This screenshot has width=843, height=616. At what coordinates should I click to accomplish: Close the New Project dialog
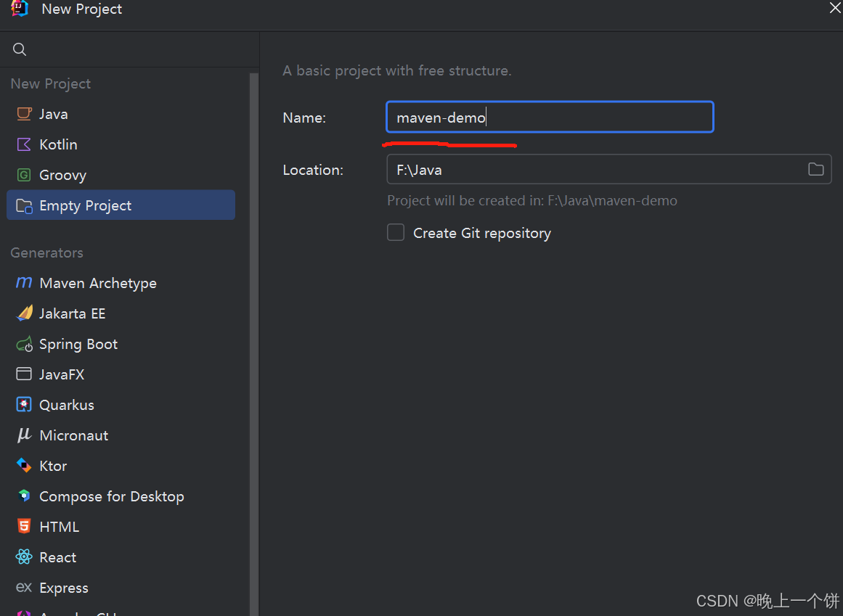835,8
